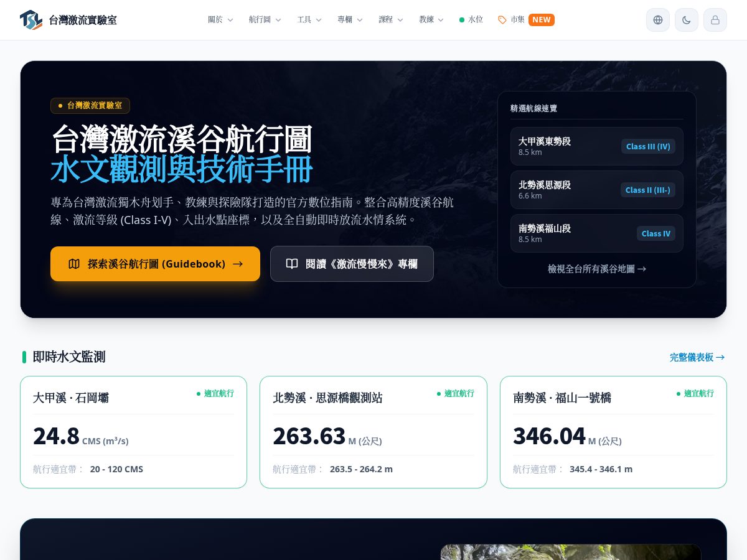
Task: Click 閱讀《激流慢慢來》專欄 button
Action: pos(352,264)
